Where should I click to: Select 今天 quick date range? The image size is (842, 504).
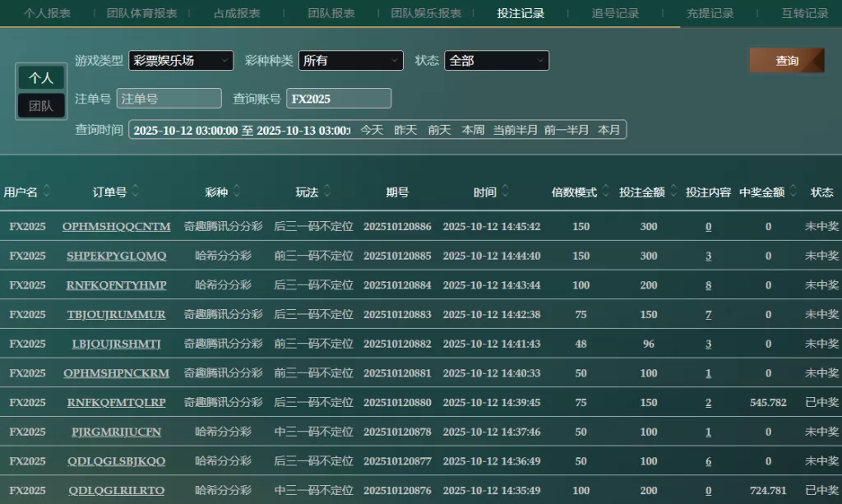(372, 130)
